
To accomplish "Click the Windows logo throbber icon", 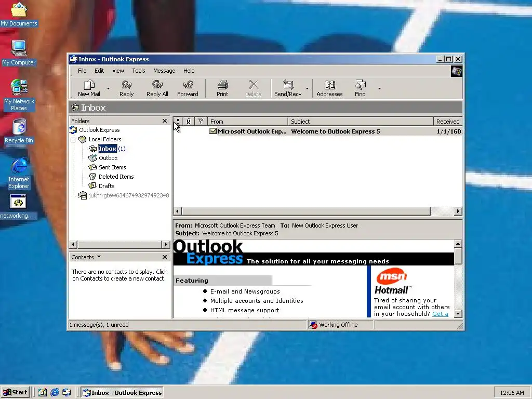I will coord(456,71).
